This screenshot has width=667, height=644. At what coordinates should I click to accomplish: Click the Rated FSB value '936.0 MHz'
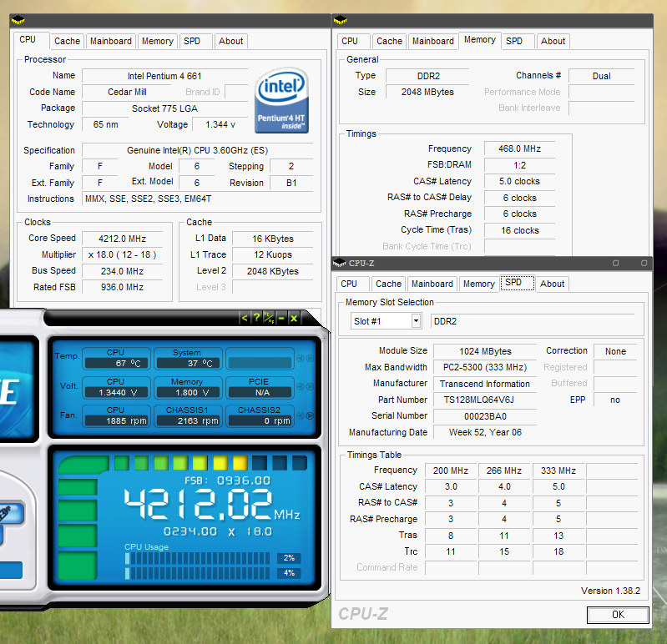pyautogui.click(x=122, y=287)
